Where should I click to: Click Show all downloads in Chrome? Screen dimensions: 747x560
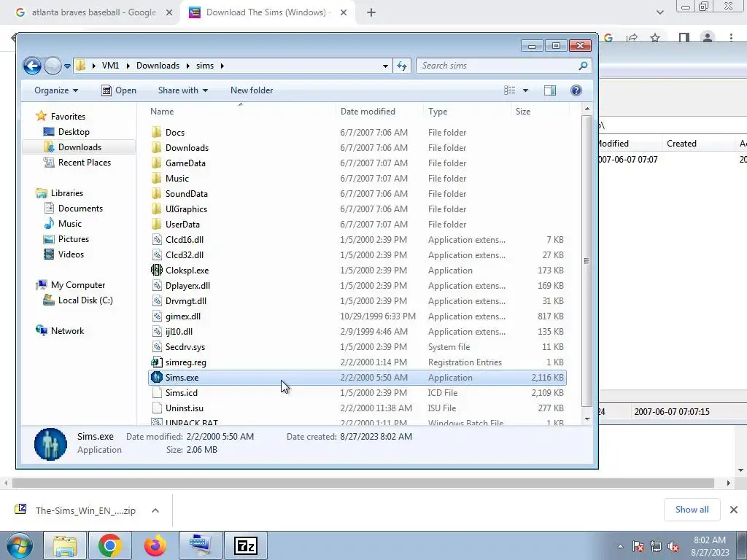tap(692, 510)
